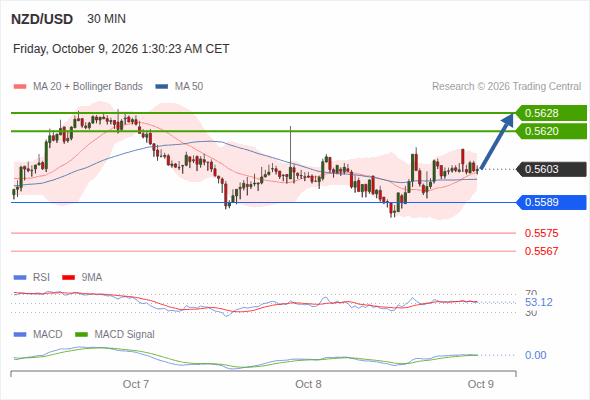Image resolution: width=590 pixels, height=400 pixels.
Task: Click the Oct 7 axis label
Action: coord(136,384)
